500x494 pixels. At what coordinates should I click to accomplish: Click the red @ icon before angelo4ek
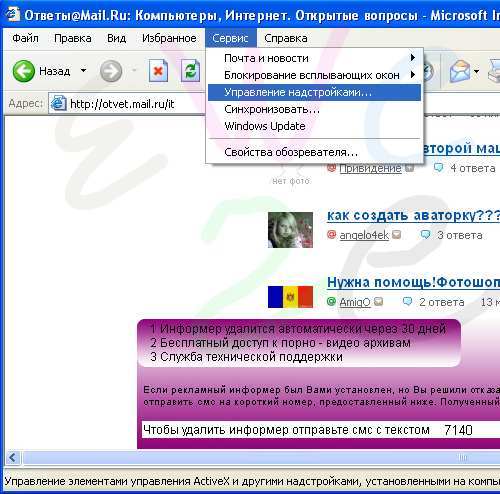[x=331, y=235]
